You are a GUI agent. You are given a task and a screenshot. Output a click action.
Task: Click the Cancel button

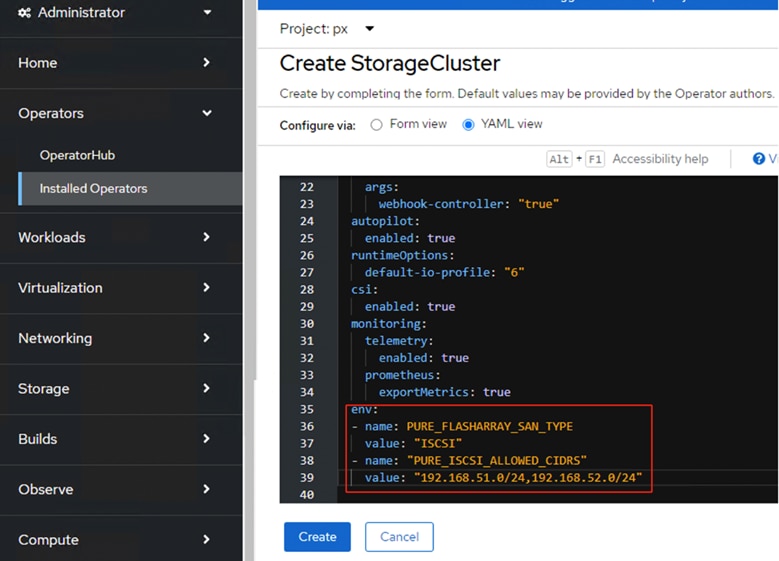tap(399, 537)
